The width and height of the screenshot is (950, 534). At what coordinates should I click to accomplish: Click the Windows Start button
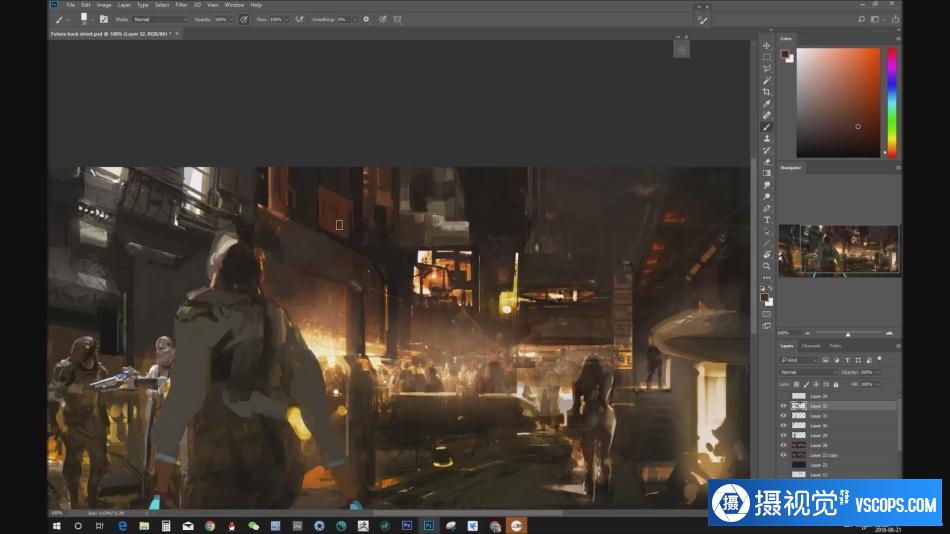click(56, 526)
